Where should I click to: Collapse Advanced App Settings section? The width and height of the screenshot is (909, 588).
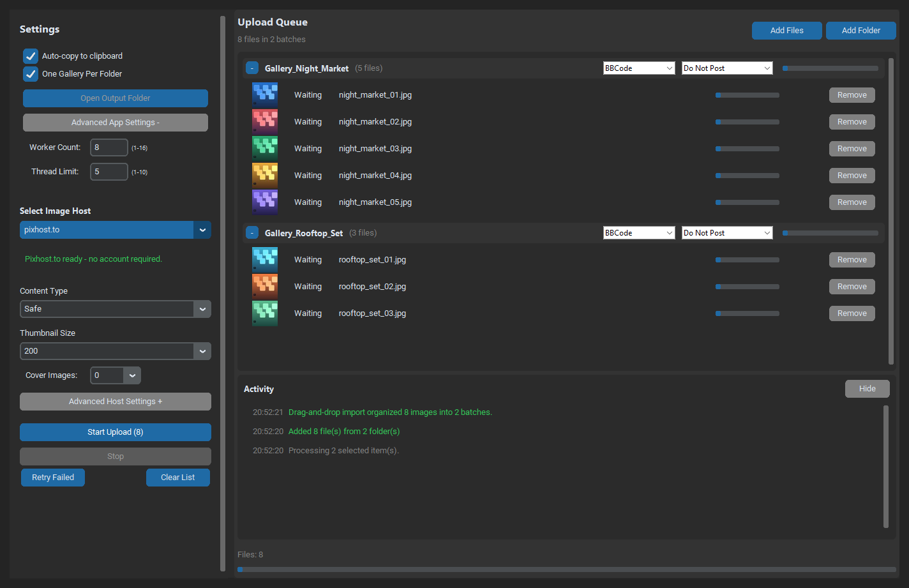tap(116, 123)
